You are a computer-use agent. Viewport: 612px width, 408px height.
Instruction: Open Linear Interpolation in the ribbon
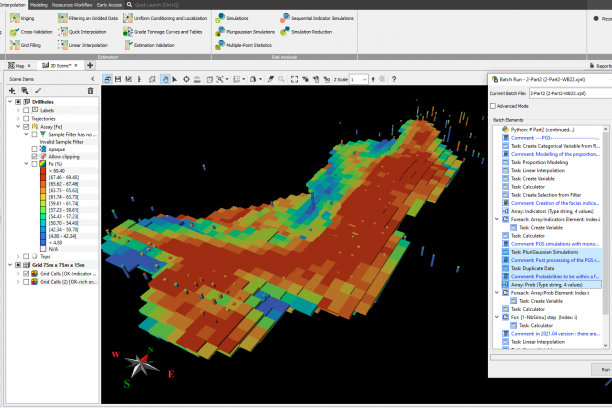[x=83, y=45]
